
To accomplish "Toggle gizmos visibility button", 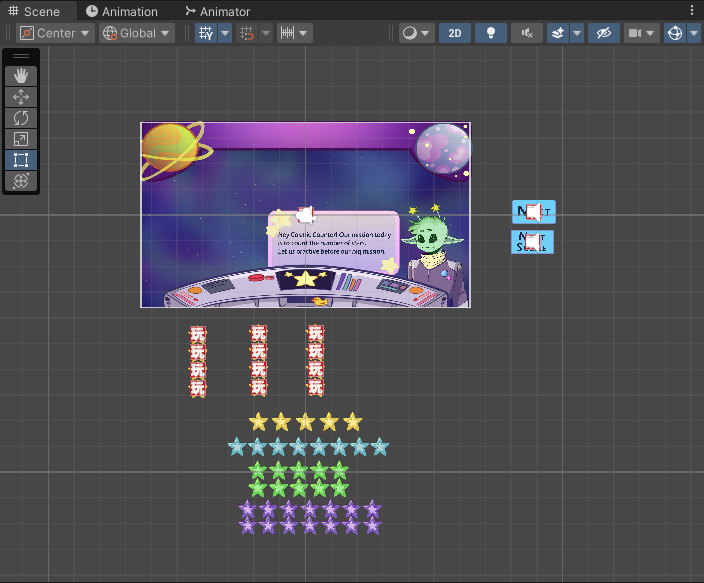I will click(675, 33).
